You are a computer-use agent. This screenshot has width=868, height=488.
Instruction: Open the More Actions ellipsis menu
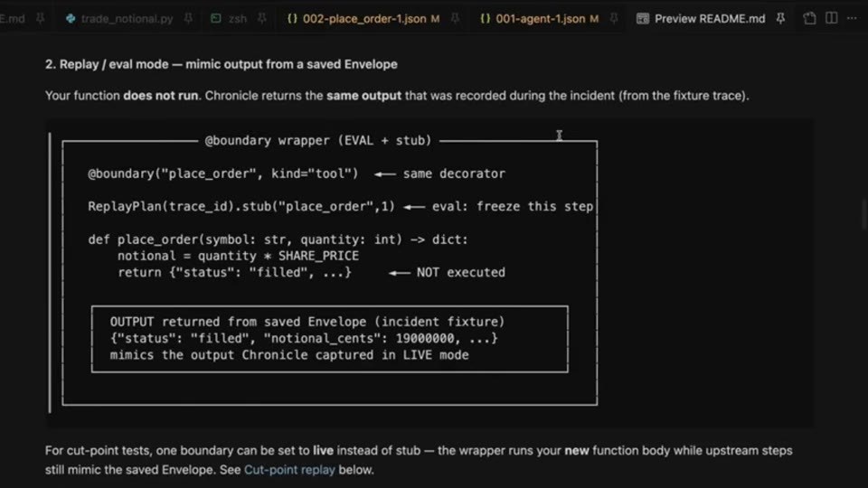pyautogui.click(x=852, y=18)
